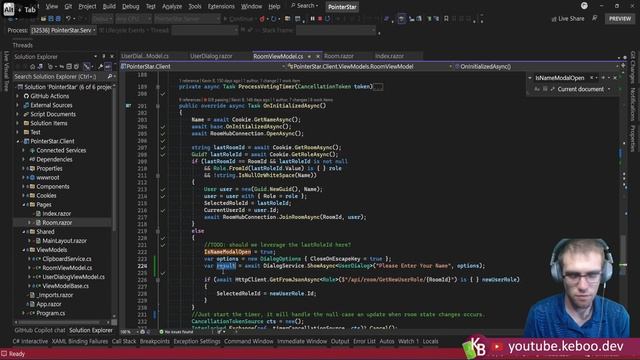Open the Extensions menu

221,7
